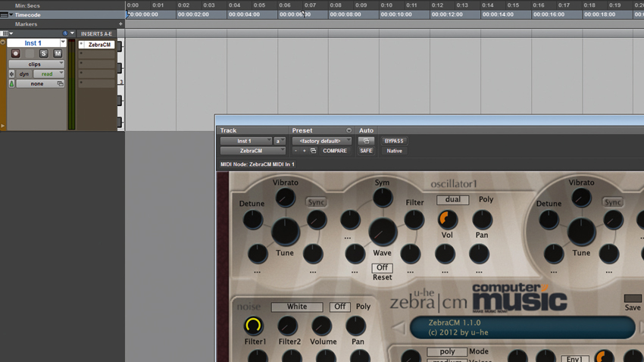
Task: Click the Min:Secs ruler label
Action: coord(27,5)
